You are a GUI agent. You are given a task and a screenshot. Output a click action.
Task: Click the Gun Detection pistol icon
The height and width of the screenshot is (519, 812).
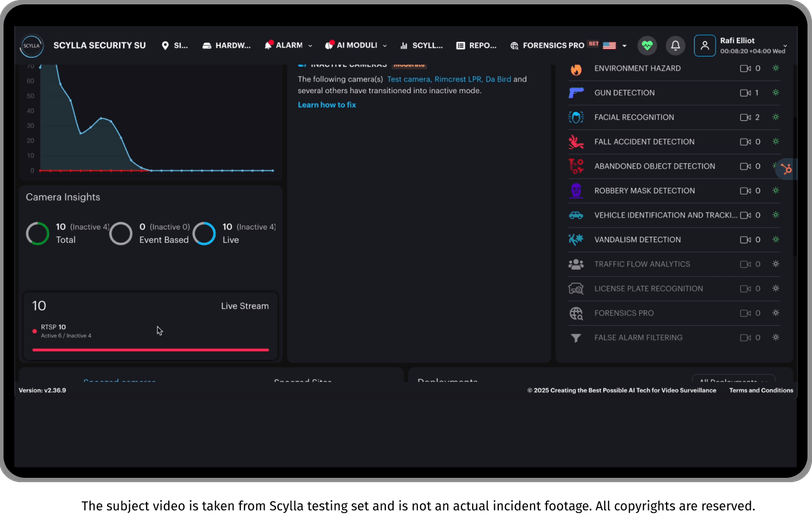point(576,93)
